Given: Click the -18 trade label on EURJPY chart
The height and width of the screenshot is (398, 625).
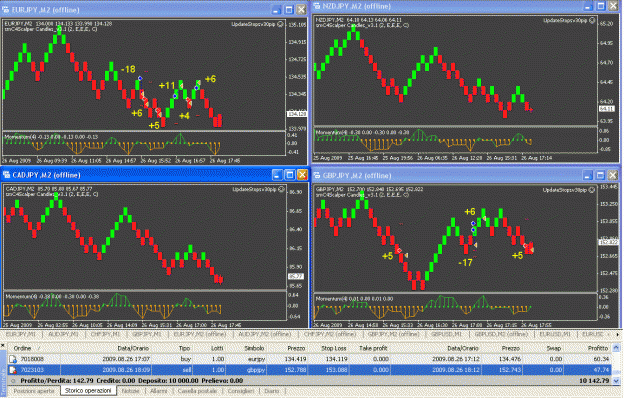Looking at the screenshot, I should tap(128, 69).
